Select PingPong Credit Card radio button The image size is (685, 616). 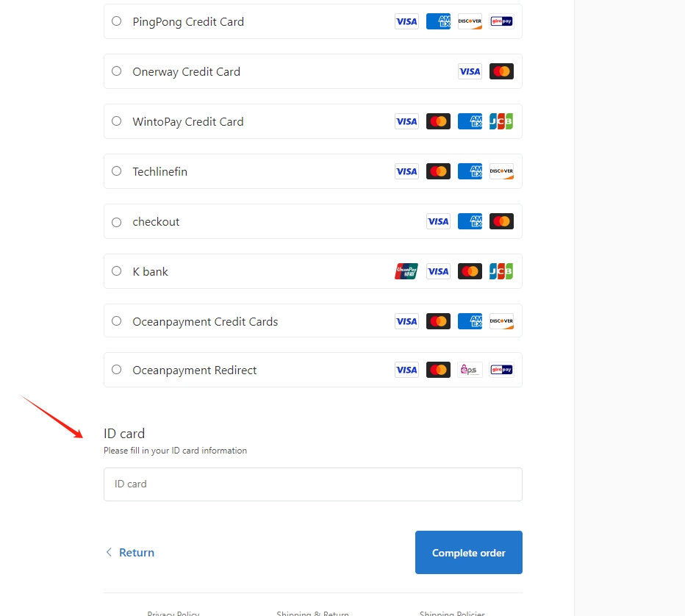(117, 21)
